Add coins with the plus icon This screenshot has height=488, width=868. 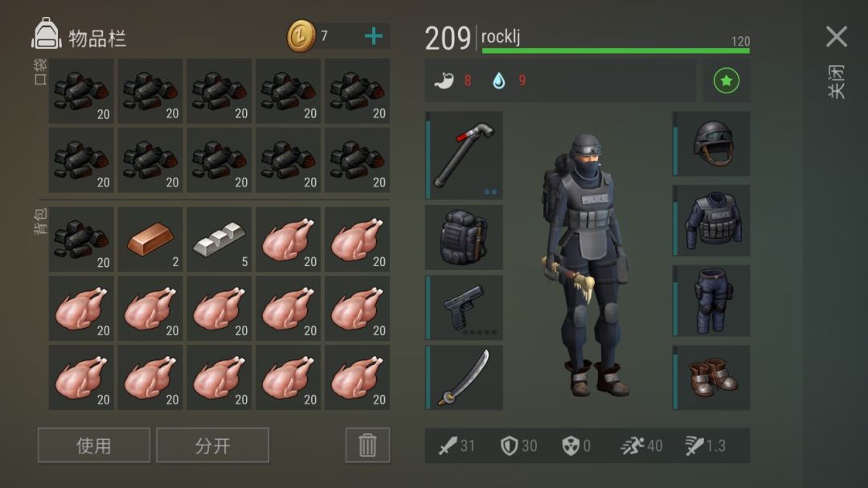(x=374, y=36)
